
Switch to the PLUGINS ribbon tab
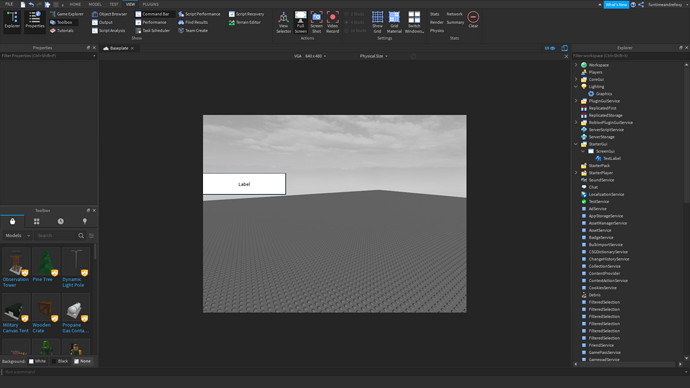click(x=150, y=4)
